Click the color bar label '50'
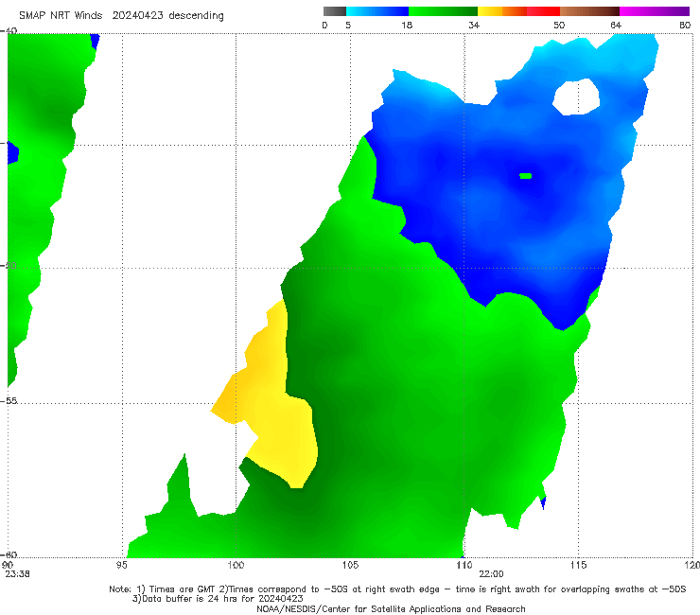Viewport: 700px width, 615px height. click(559, 25)
